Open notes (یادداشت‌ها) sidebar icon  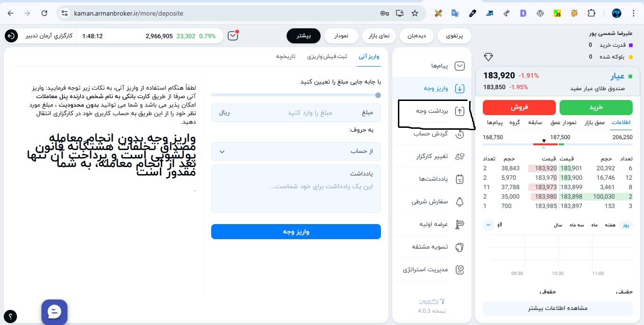(460, 179)
